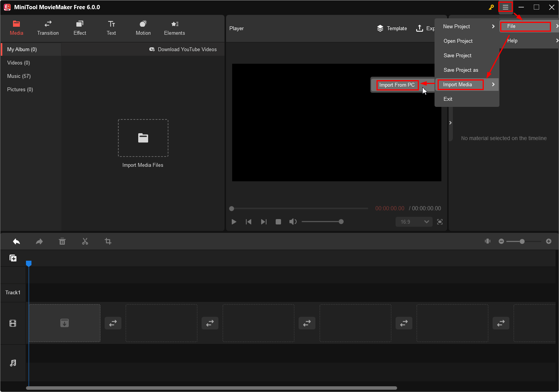Screen dimensions: 559x392
Task: Click the crop icon above the timeline
Action: 108,241
